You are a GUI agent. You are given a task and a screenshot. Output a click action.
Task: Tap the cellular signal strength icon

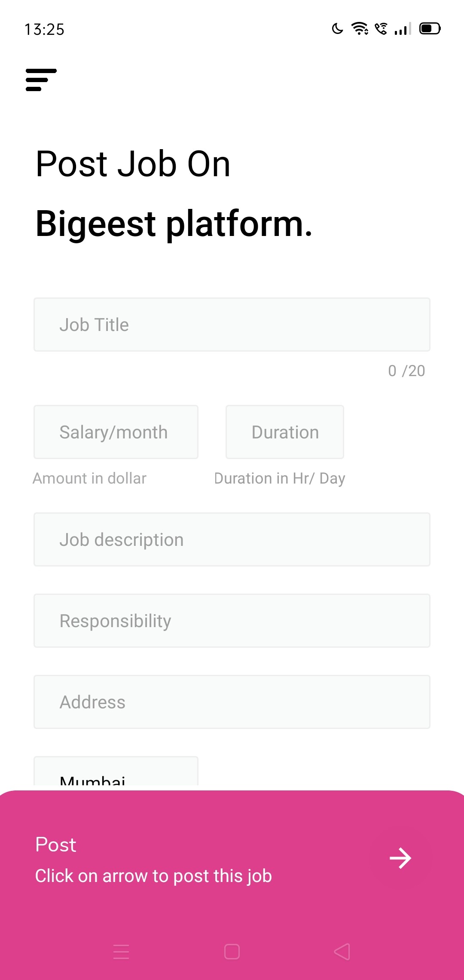click(x=403, y=29)
